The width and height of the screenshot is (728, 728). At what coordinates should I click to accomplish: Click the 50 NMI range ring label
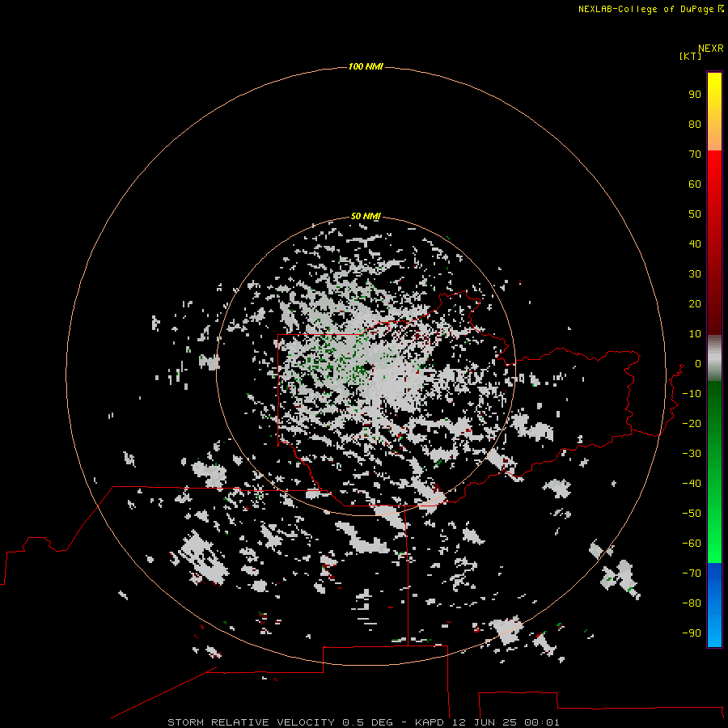366,216
